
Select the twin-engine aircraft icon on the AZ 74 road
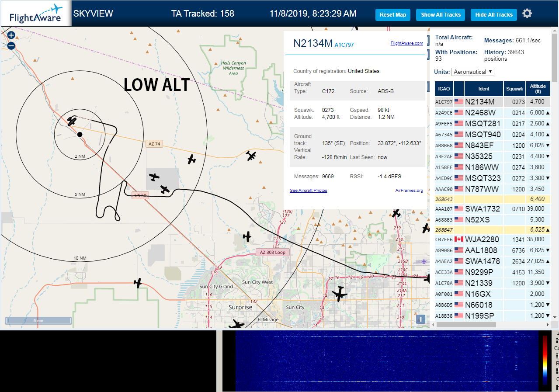pyautogui.click(x=251, y=155)
